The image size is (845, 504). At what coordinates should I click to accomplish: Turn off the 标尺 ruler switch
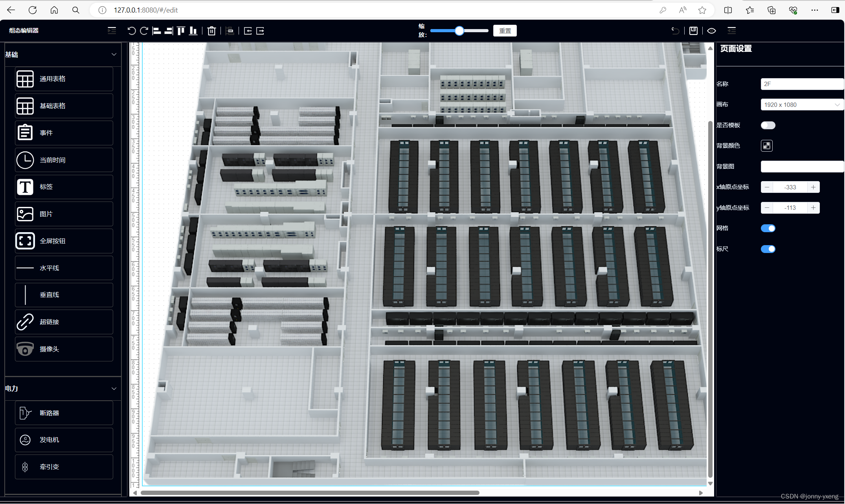768,249
